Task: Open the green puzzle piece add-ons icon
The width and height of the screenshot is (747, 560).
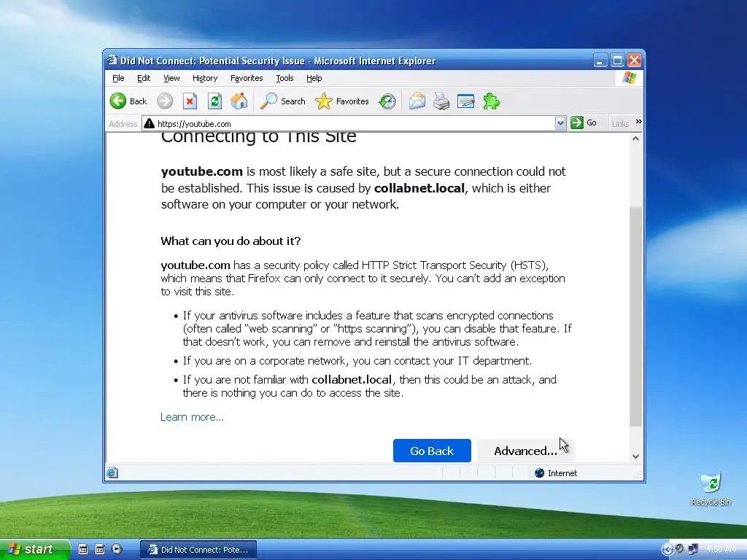Action: tap(491, 101)
